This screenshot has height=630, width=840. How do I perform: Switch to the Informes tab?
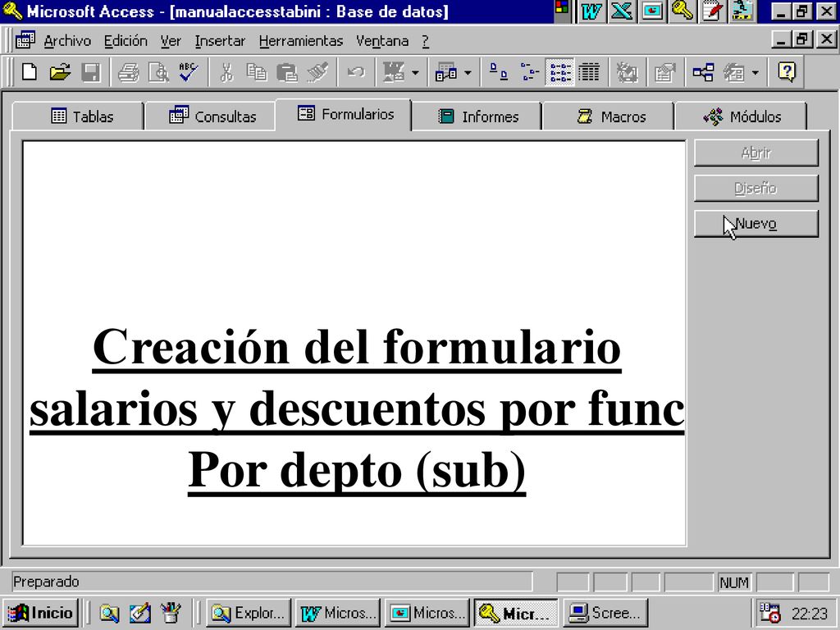tap(477, 116)
